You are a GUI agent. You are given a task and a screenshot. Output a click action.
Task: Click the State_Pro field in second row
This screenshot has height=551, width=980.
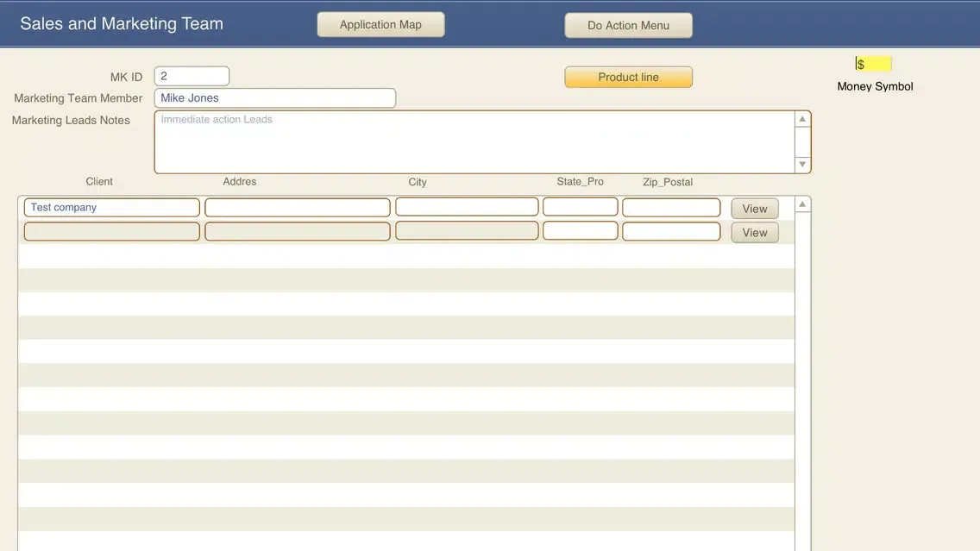580,230
